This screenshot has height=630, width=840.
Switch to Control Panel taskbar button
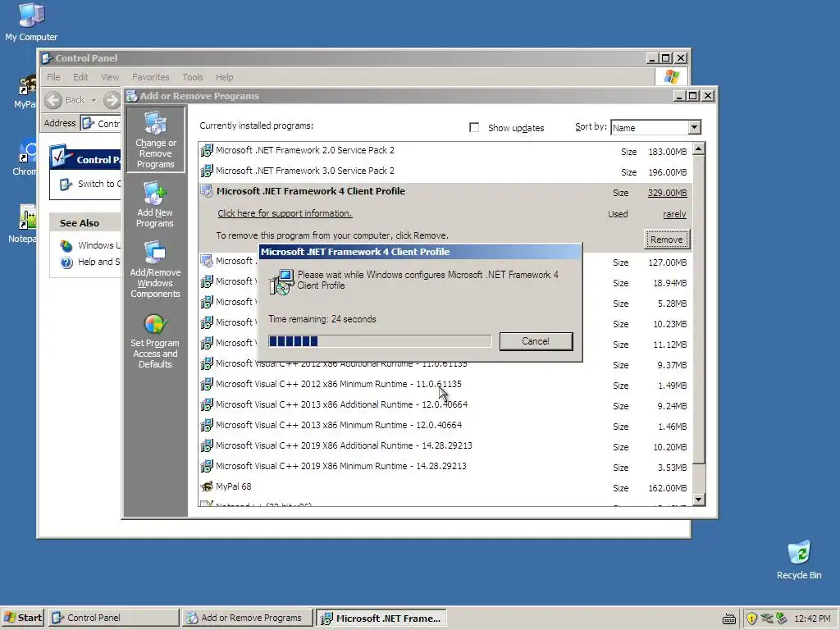114,618
